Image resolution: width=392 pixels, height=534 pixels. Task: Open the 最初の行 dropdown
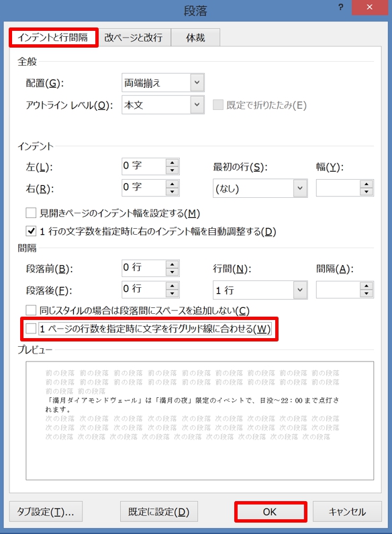click(x=300, y=188)
